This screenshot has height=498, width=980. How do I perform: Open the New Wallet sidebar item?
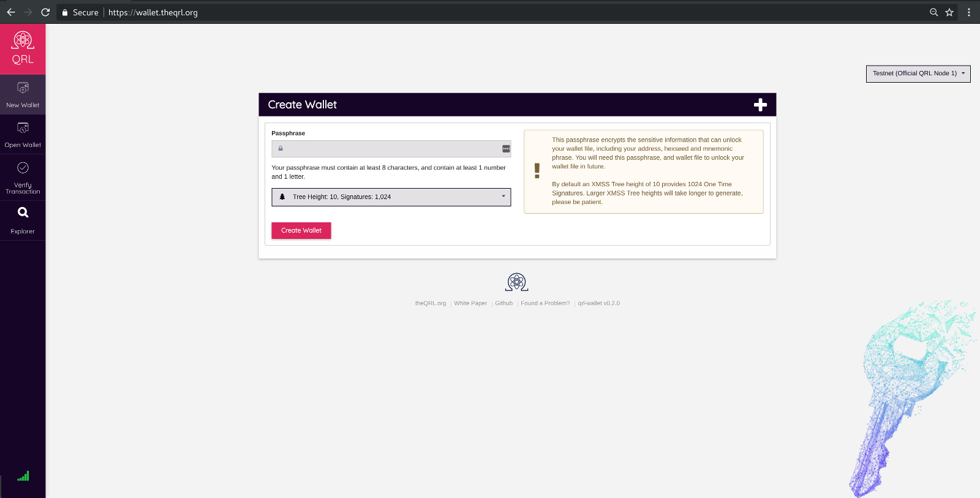click(23, 95)
